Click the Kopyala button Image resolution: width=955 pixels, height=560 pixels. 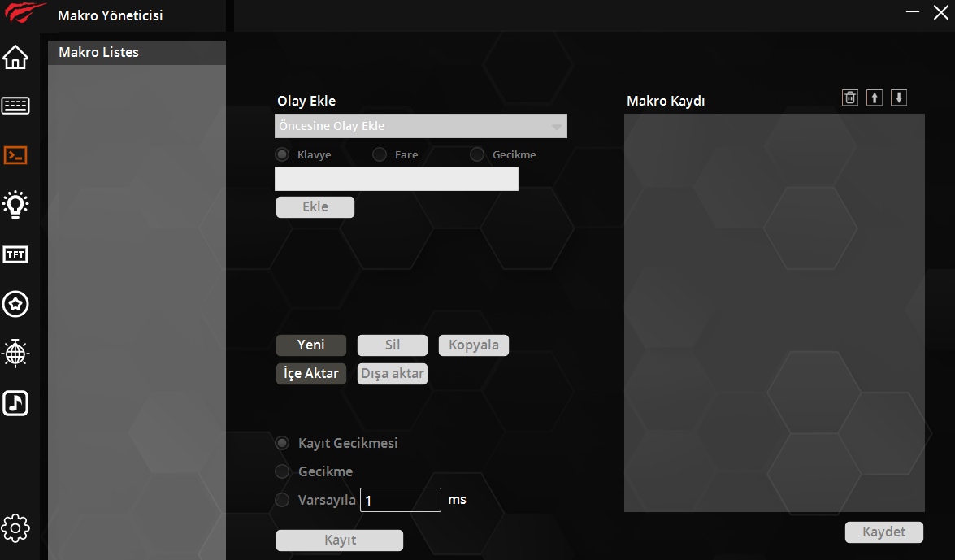pyautogui.click(x=473, y=345)
